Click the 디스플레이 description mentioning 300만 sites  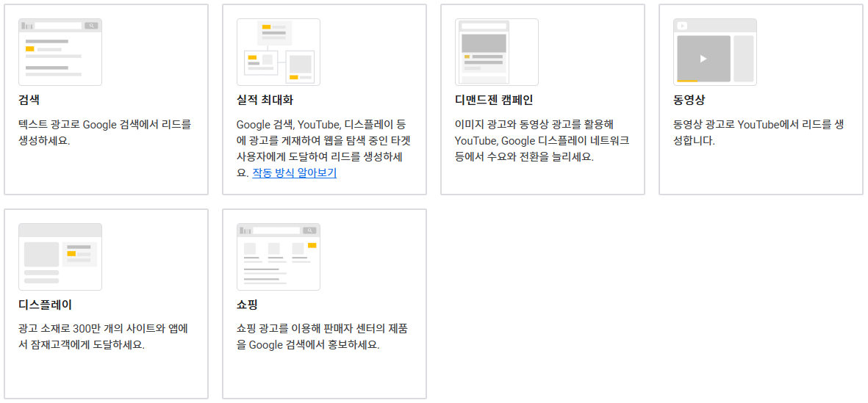point(104,336)
